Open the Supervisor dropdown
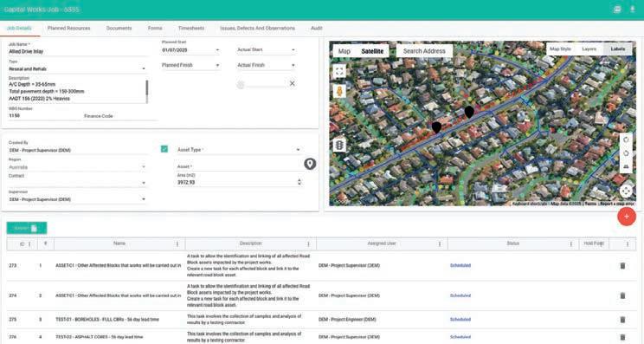 point(77,199)
